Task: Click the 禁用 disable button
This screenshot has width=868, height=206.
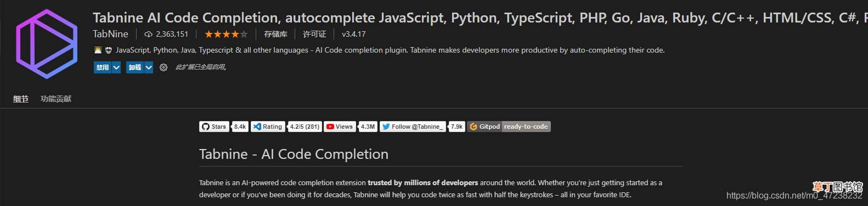Action: (x=103, y=67)
